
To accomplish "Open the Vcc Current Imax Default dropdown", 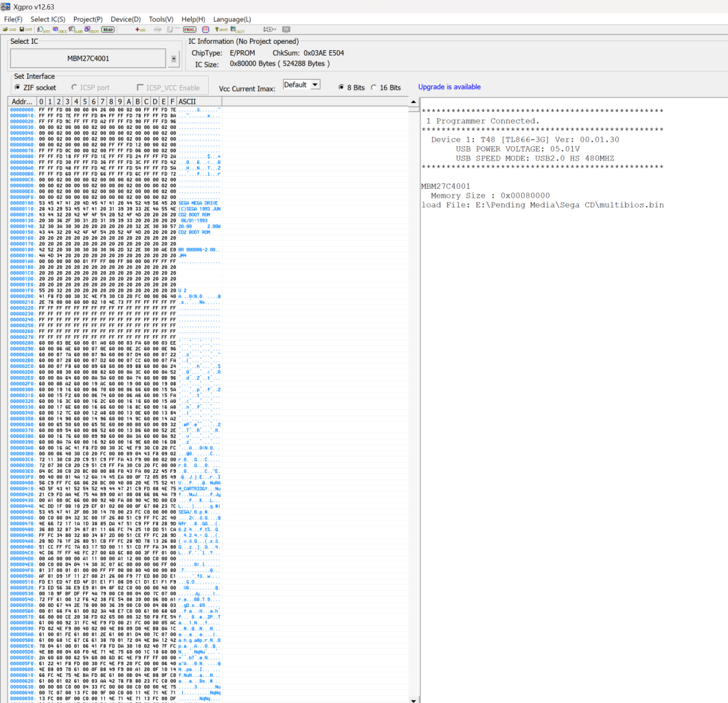I will coord(302,84).
